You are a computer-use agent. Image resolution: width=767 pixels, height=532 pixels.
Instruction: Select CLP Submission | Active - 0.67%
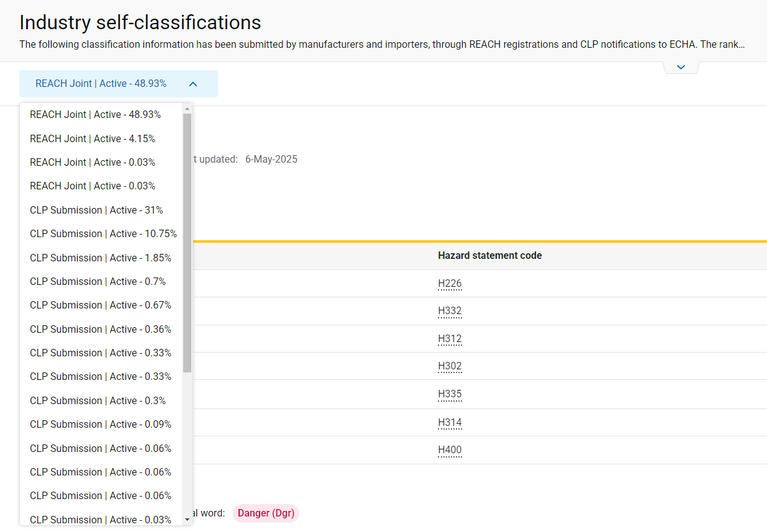[x=101, y=305]
